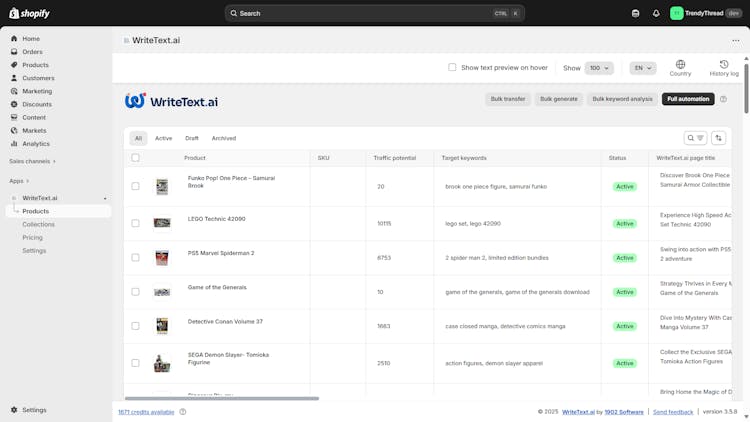Image resolution: width=750 pixels, height=422 pixels.
Task: Enable Show text preview on hover
Action: (452, 68)
